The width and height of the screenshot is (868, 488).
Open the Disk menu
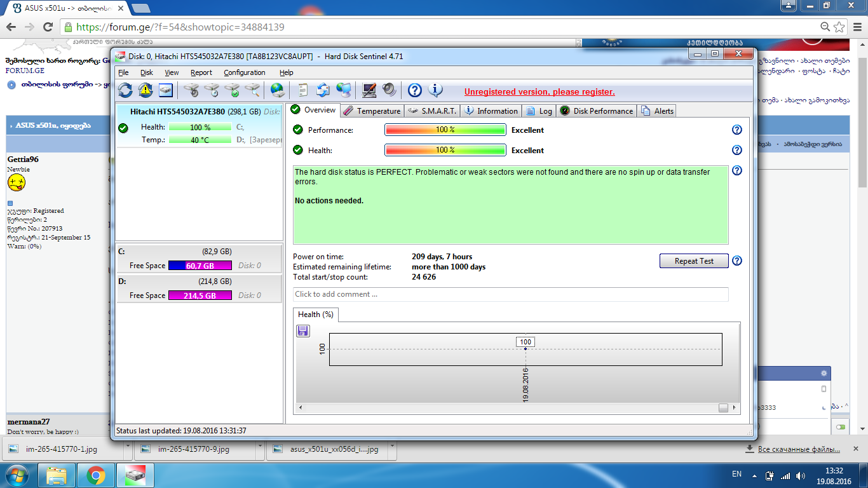pyautogui.click(x=147, y=72)
